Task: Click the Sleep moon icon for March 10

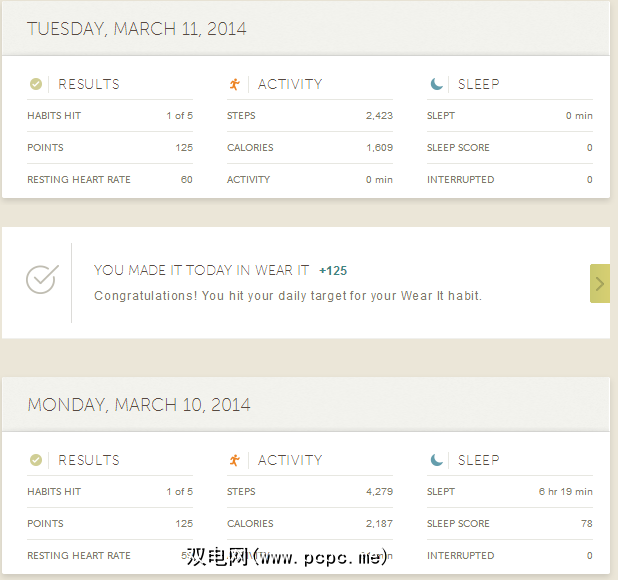Action: [436, 460]
